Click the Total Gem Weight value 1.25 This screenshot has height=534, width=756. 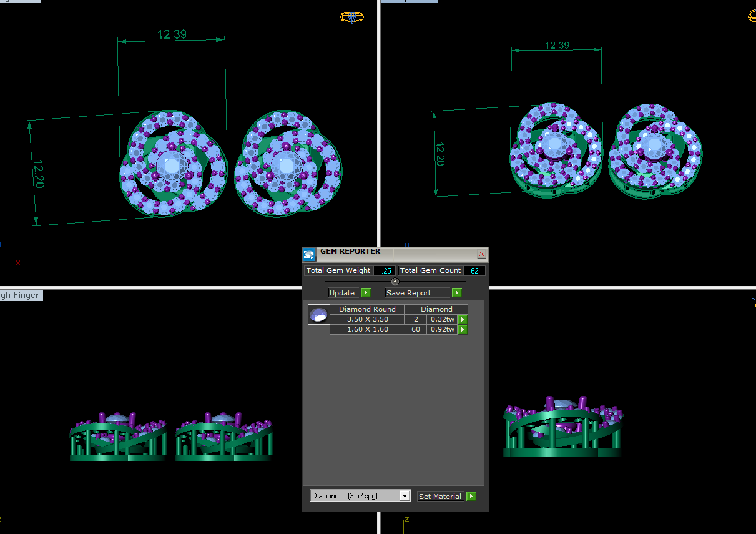[385, 270]
